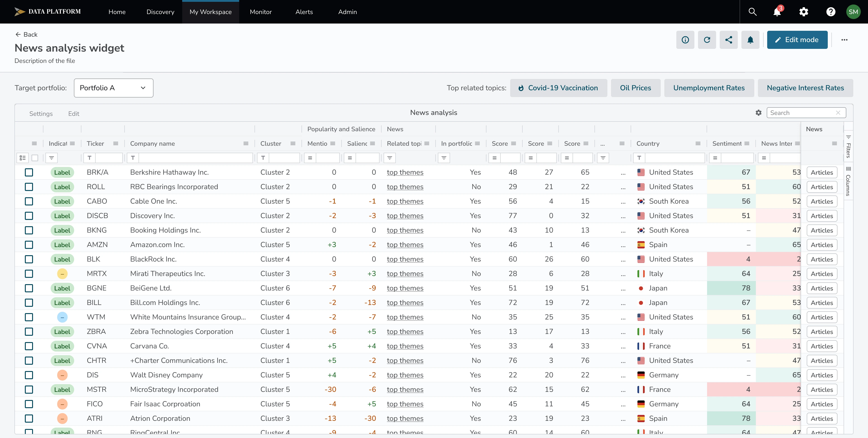This screenshot has height=438, width=868.
Task: Open Country column menu icon
Action: pyautogui.click(x=698, y=143)
